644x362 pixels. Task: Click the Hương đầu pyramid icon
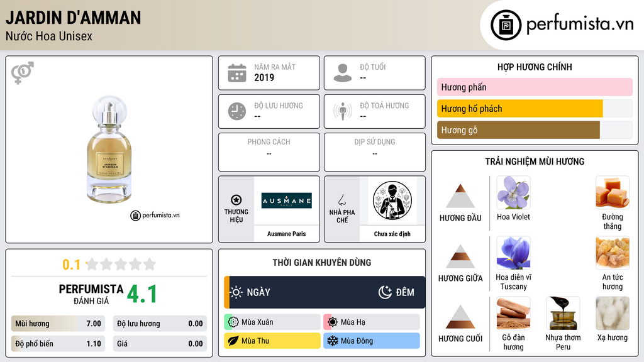click(x=460, y=196)
